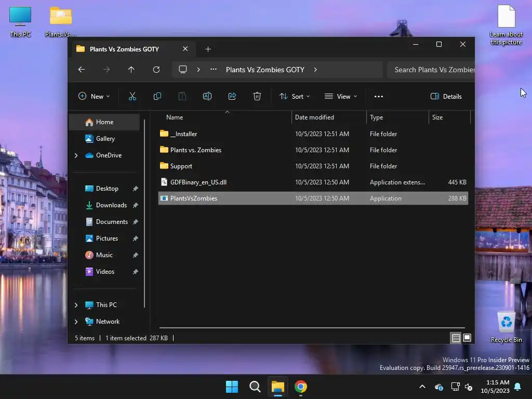Go up one folder level
532x399 pixels.
[x=131, y=70]
